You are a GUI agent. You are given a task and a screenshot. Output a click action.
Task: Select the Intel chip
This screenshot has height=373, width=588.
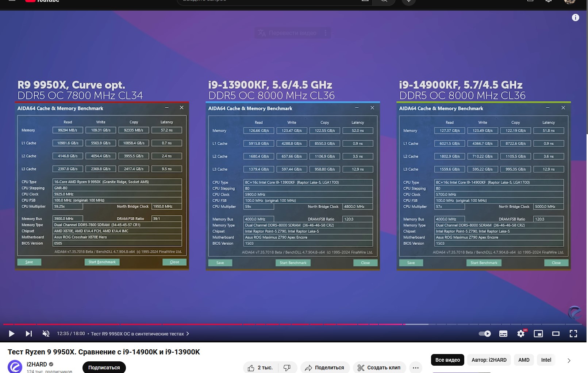click(x=546, y=360)
